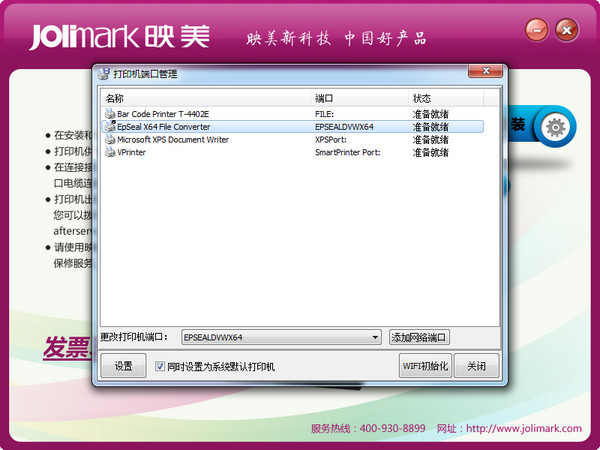Click the printer port manager title icon
Screen dimensions: 600x450
(x=103, y=73)
